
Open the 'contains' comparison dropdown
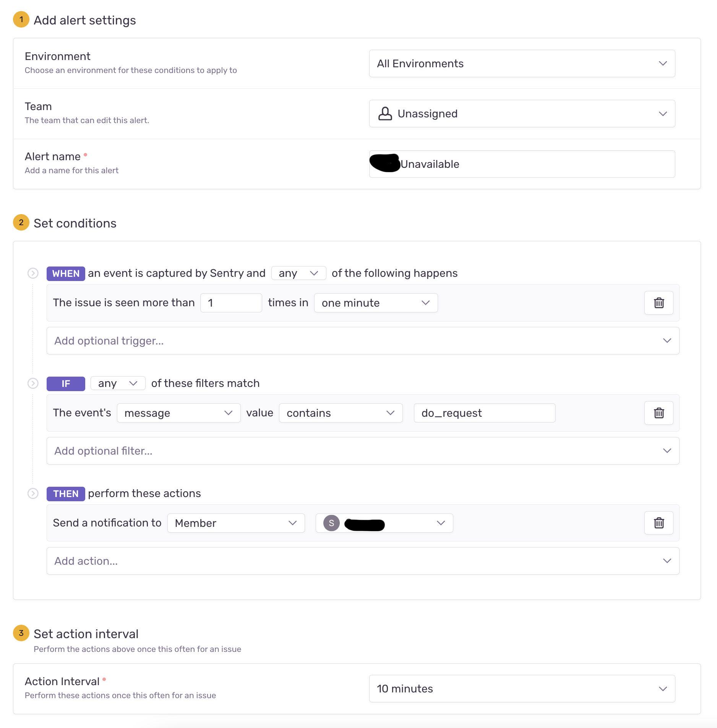click(x=340, y=413)
